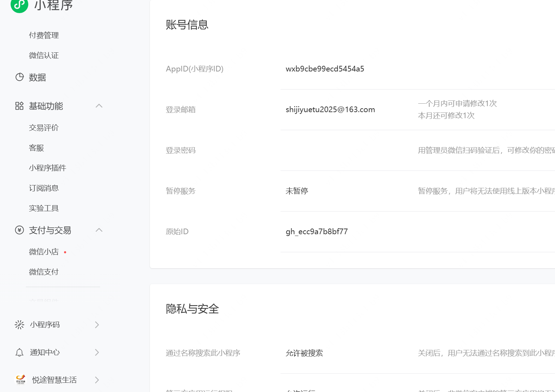Screen dimensions: 555x392
Task: Open 订阅消息 settings
Action: point(44,188)
